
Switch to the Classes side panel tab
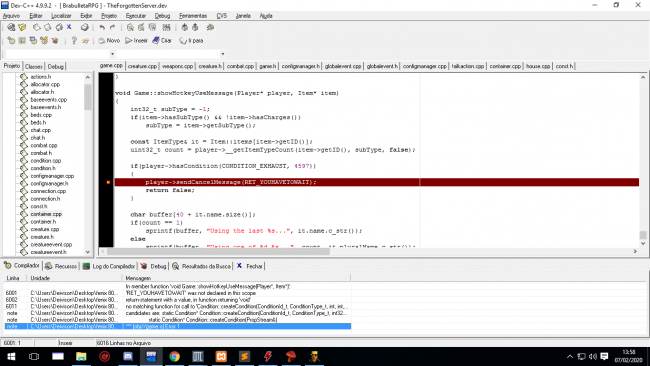point(34,66)
